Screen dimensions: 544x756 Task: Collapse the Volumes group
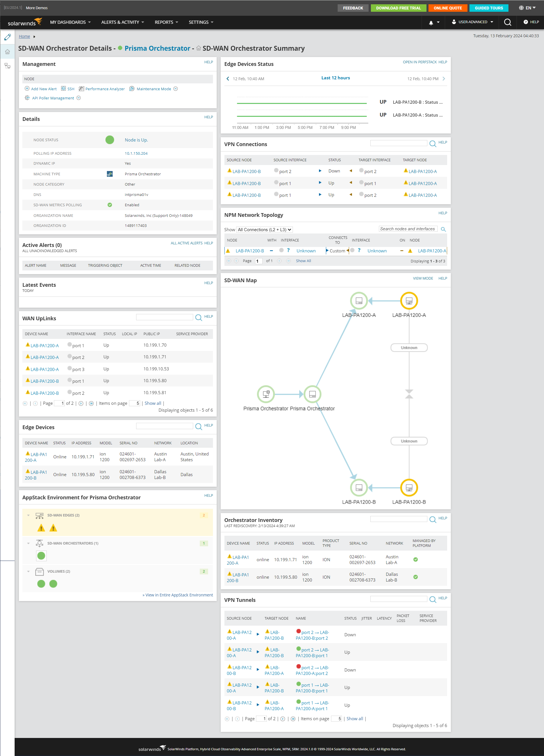(28, 571)
